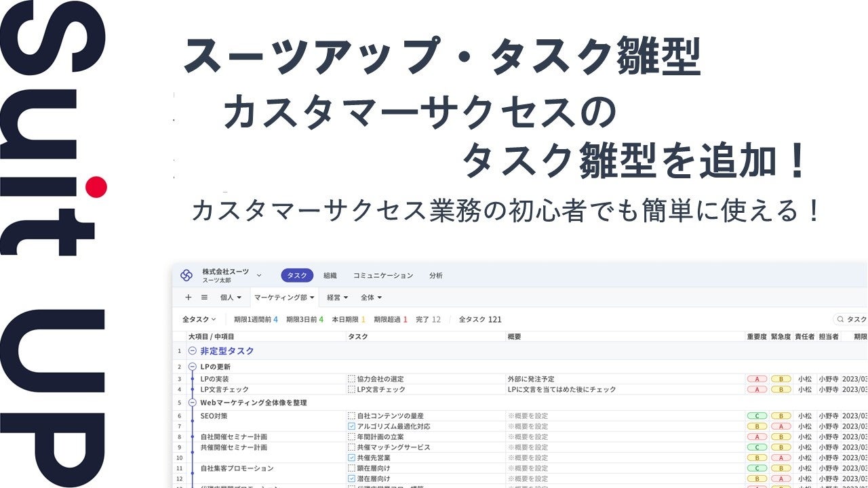Filter by 期限超過 tasks
Screen dimensions: 868x488
click(390, 319)
